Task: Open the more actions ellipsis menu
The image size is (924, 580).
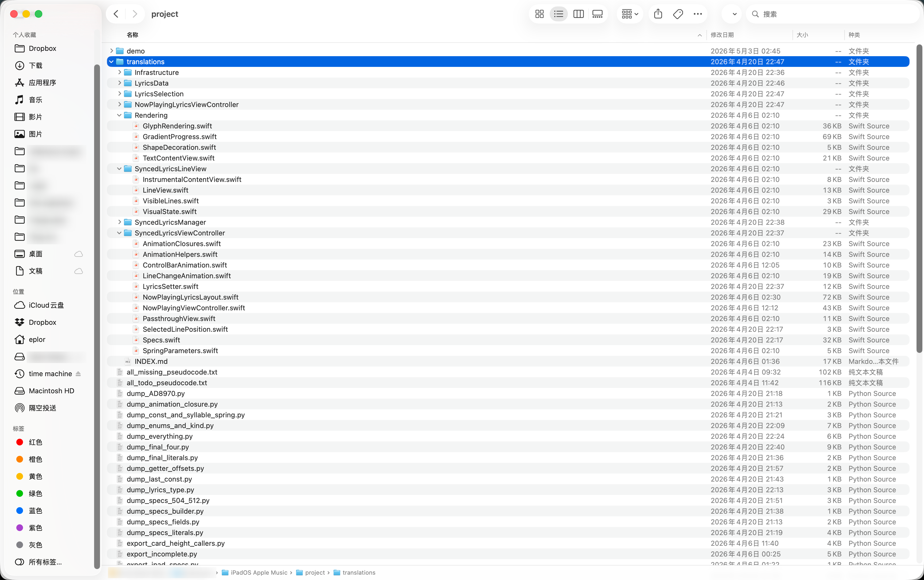Action: coord(698,14)
